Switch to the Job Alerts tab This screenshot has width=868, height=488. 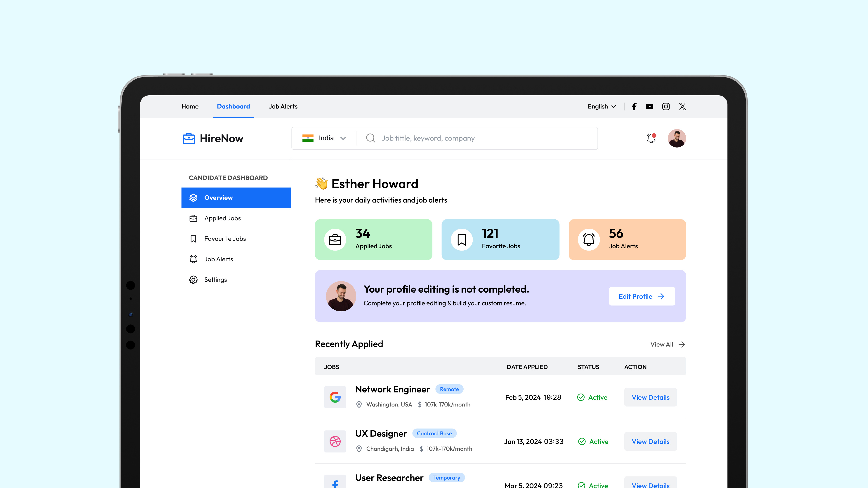tap(283, 106)
